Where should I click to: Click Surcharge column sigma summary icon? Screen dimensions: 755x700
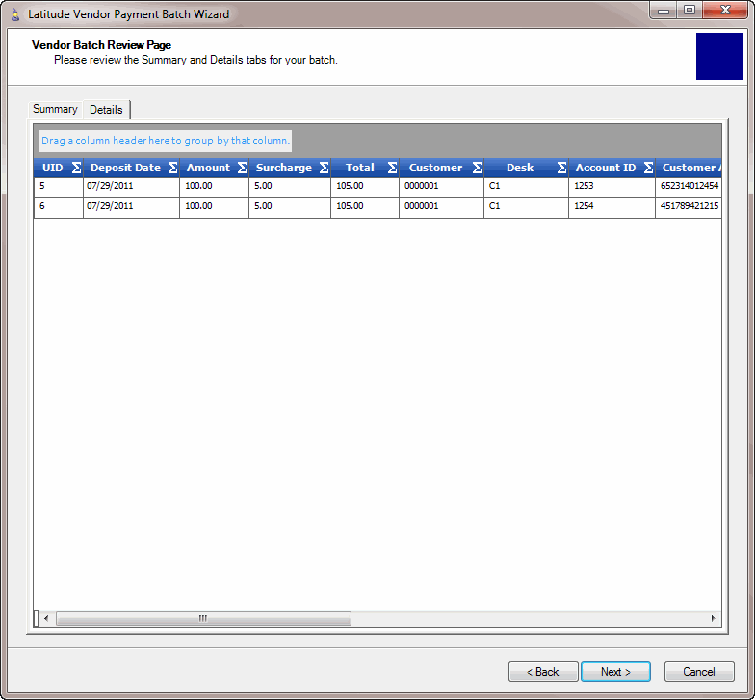(324, 168)
